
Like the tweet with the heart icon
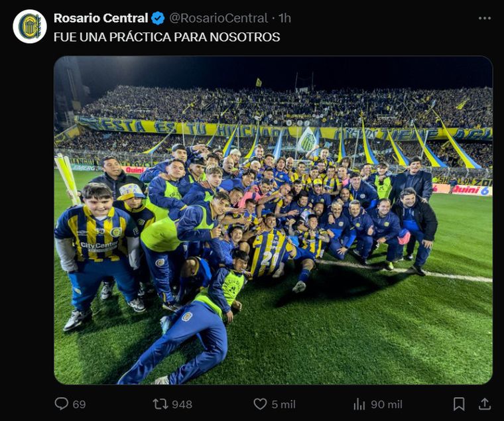[260, 403]
